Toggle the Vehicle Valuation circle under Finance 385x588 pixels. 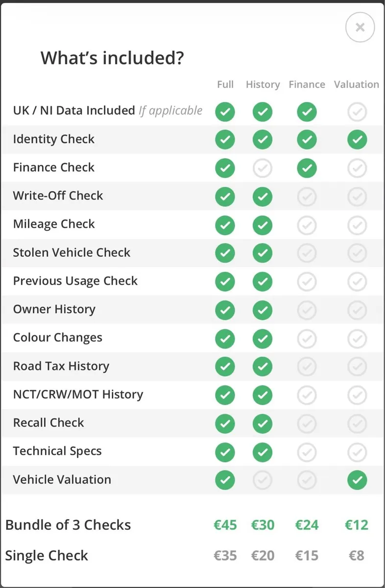[x=307, y=480]
